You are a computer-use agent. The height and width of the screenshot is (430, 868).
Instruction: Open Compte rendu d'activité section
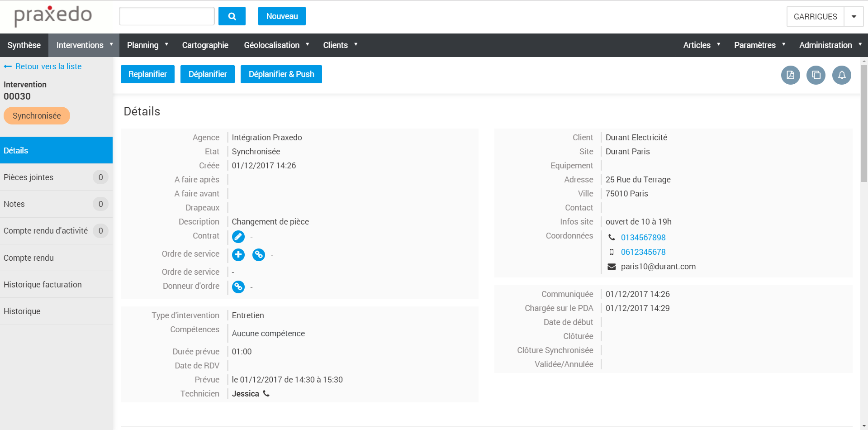coord(56,231)
